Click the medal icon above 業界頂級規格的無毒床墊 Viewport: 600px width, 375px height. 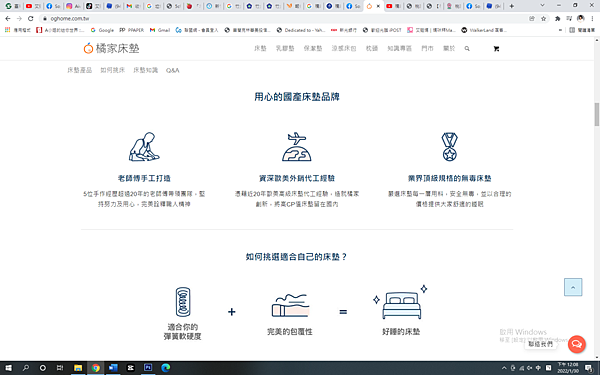(x=450, y=147)
